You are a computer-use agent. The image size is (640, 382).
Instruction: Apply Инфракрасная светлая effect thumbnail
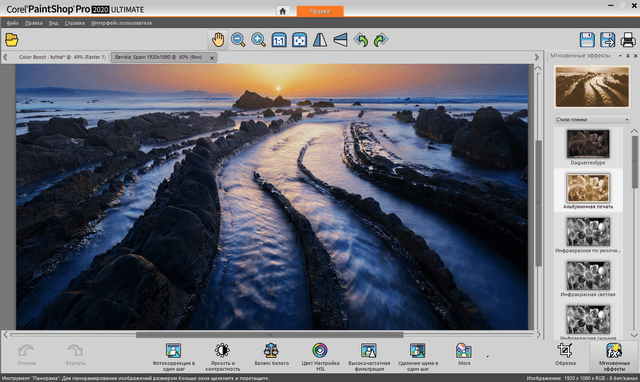pos(588,275)
